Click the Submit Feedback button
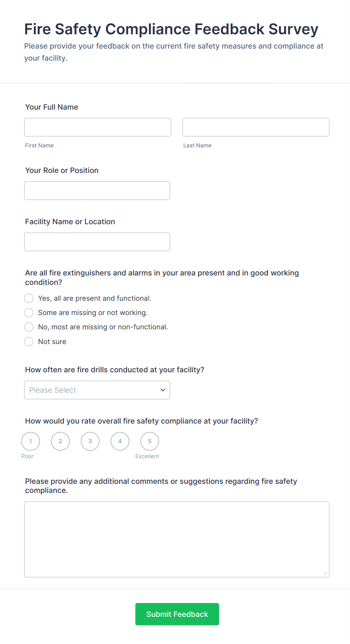Image resolution: width=350 pixels, height=644 pixels. (177, 614)
